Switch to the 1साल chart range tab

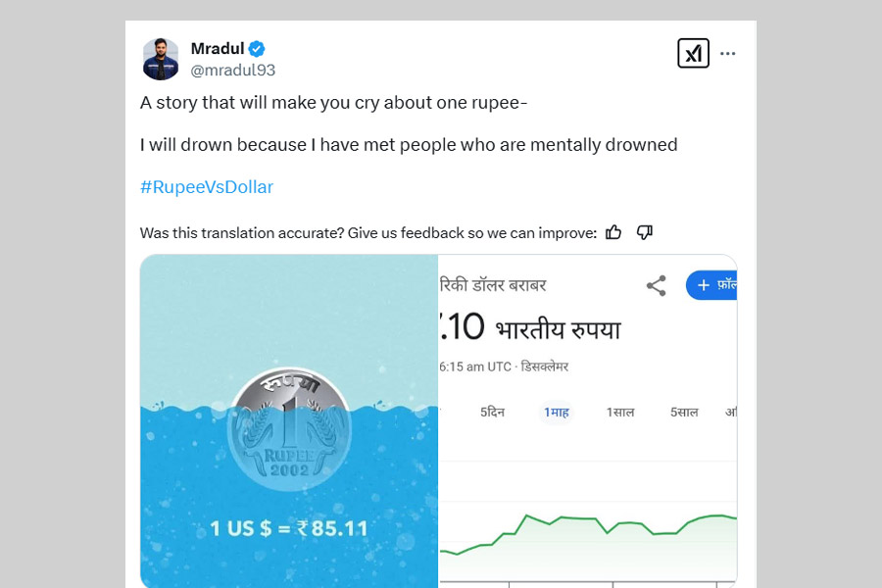(619, 413)
